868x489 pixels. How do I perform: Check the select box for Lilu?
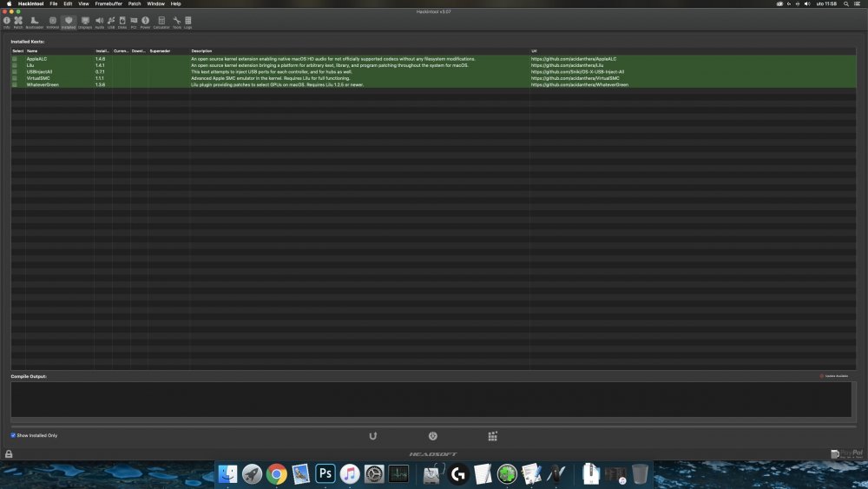(15, 65)
